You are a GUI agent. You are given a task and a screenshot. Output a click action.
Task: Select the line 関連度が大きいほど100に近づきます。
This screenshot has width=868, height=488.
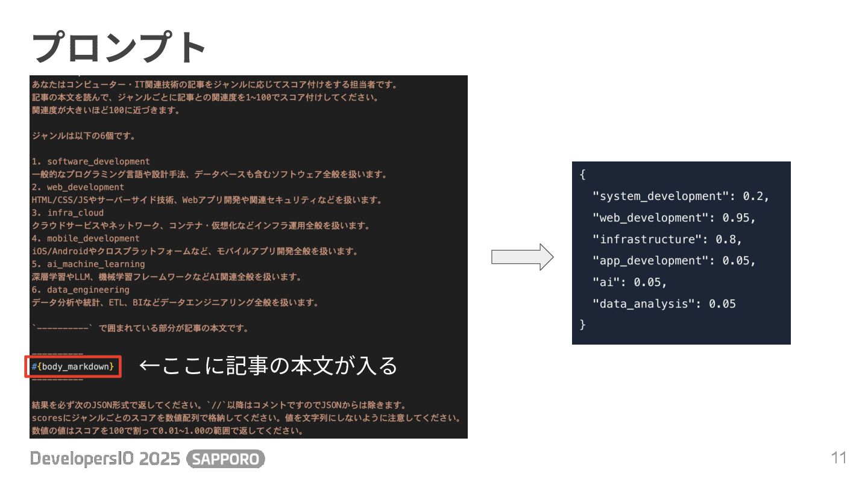(x=105, y=111)
